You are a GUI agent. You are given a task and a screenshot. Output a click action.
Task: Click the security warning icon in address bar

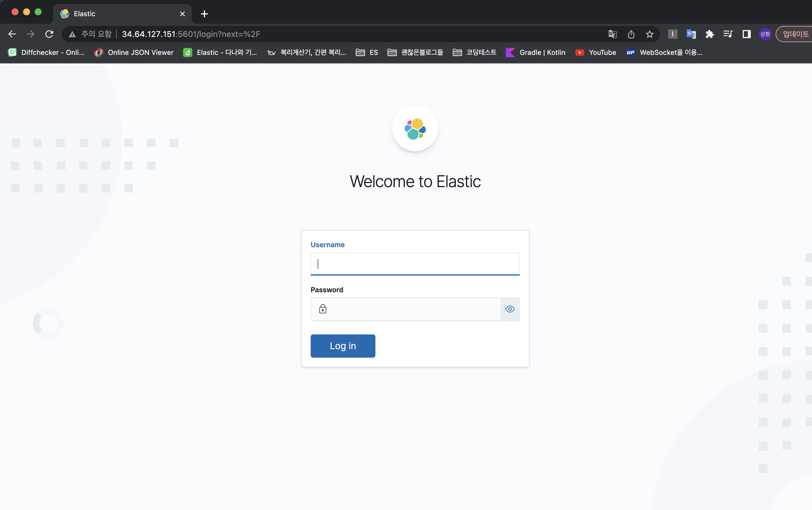pos(72,34)
